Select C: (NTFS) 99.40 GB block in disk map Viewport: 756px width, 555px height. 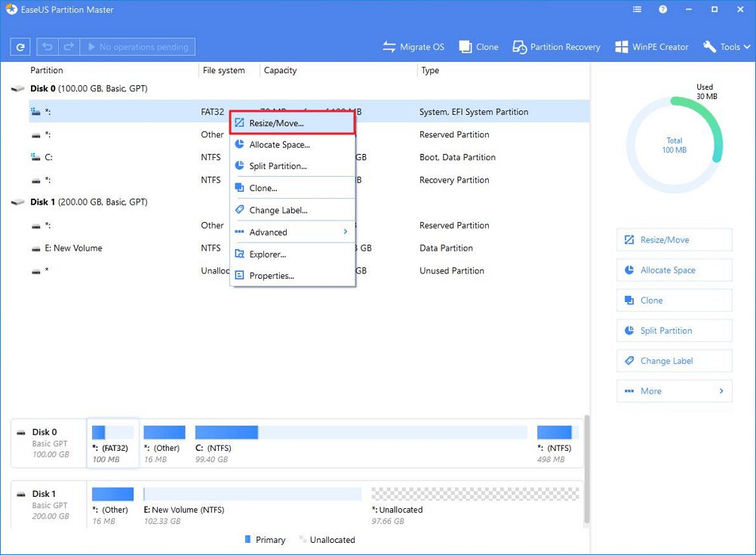(x=361, y=444)
